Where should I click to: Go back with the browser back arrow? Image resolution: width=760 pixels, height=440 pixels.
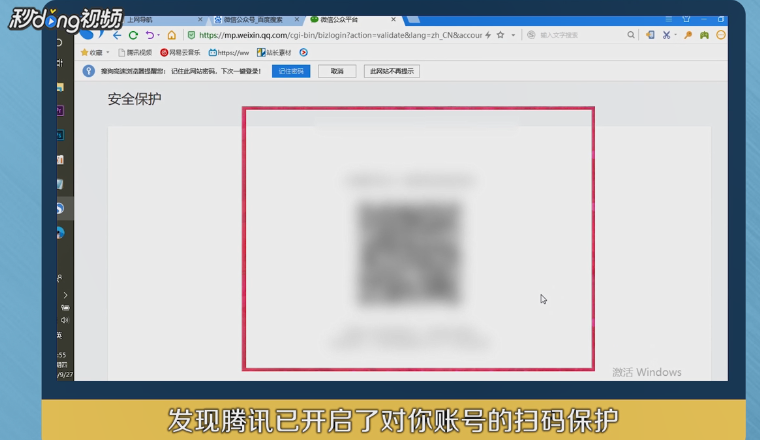click(x=117, y=35)
